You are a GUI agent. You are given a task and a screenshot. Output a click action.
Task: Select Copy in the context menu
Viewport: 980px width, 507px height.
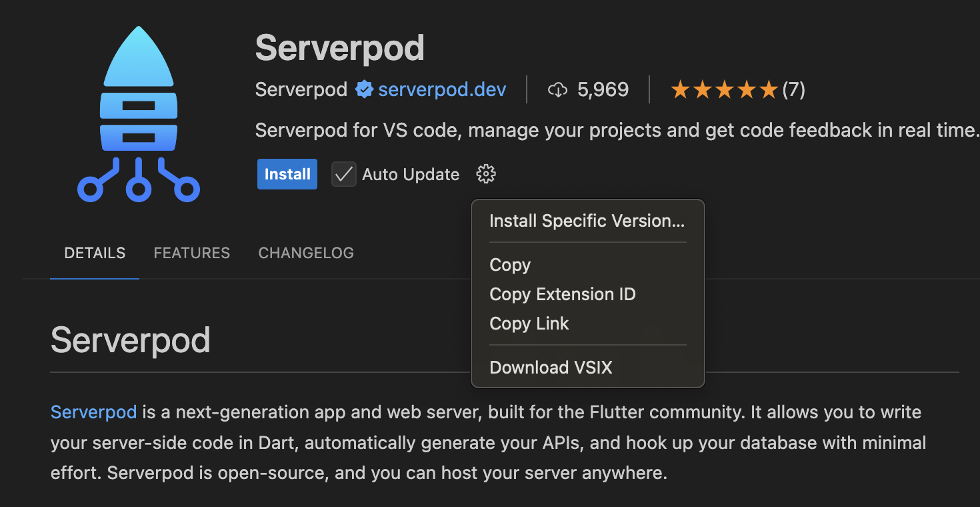[510, 265]
